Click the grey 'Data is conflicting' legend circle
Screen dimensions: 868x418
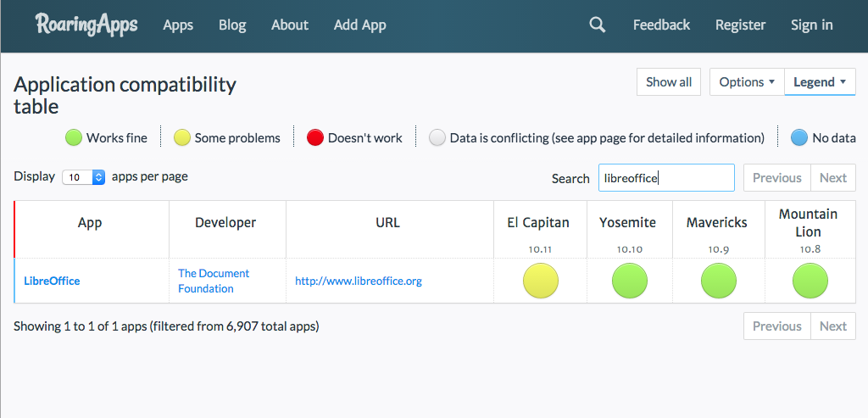pyautogui.click(x=437, y=138)
